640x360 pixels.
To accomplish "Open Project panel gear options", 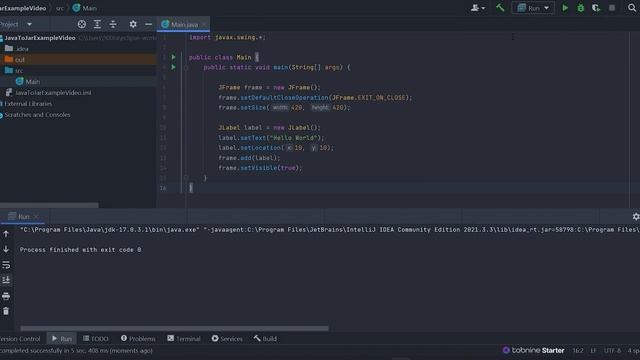I will pos(133,24).
